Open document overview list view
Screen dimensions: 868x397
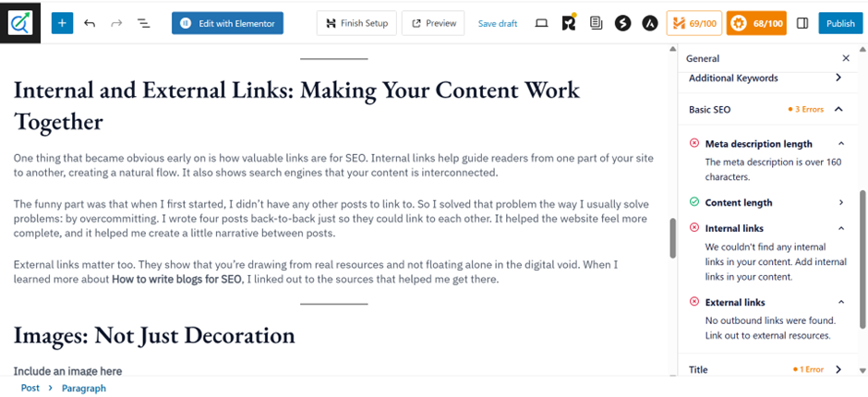point(143,23)
